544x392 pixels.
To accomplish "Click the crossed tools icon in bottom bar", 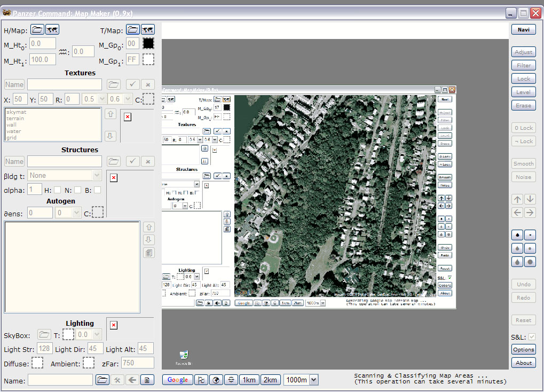I will [117, 380].
